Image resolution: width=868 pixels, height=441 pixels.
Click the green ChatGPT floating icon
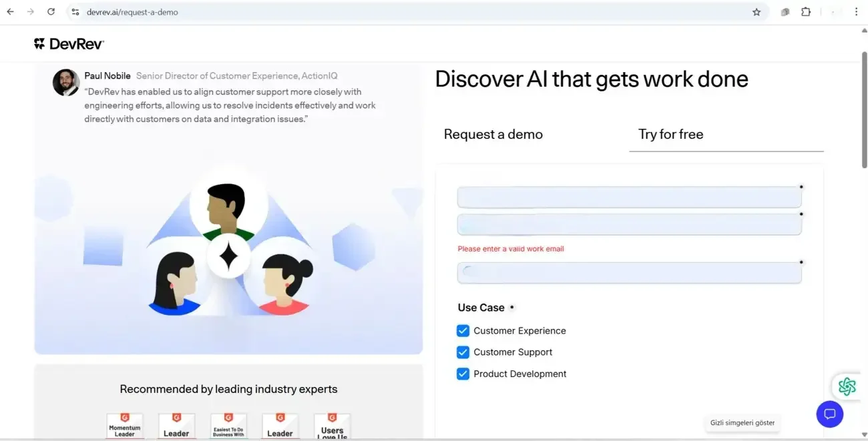click(x=847, y=386)
